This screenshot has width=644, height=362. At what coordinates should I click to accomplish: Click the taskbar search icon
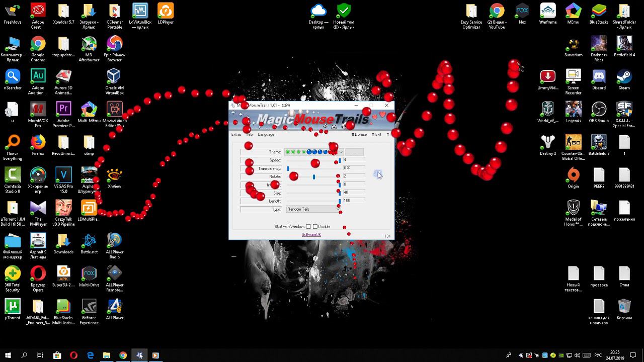pyautogui.click(x=24, y=355)
